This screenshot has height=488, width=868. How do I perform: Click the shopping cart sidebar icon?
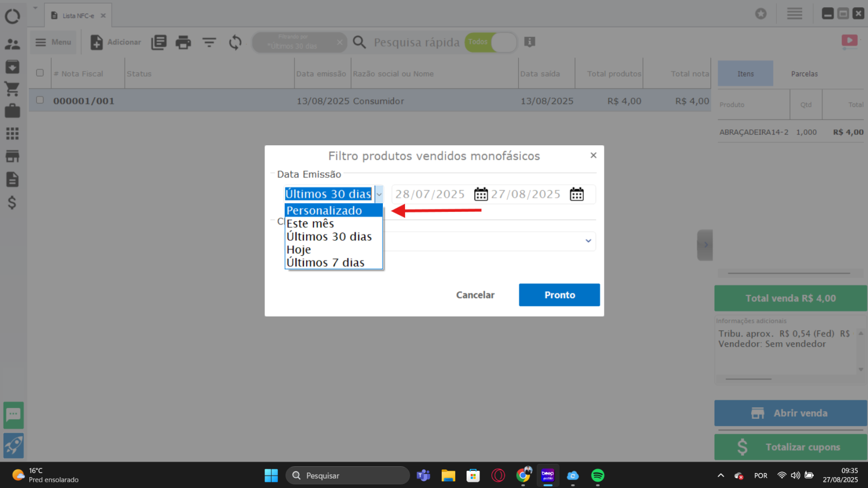coord(12,89)
